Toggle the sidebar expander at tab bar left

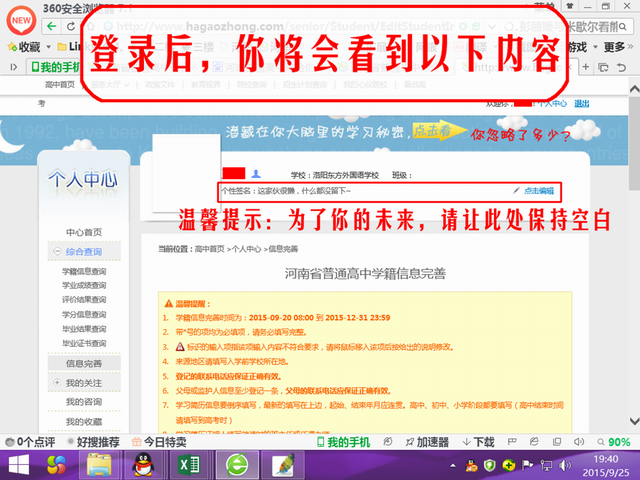pos(13,67)
